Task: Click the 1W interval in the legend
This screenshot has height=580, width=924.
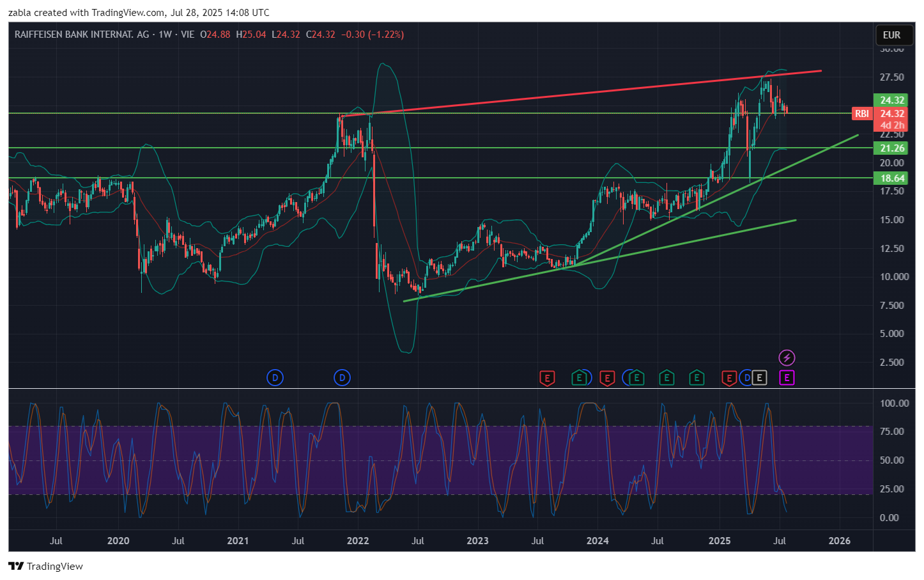Action: coord(166,35)
